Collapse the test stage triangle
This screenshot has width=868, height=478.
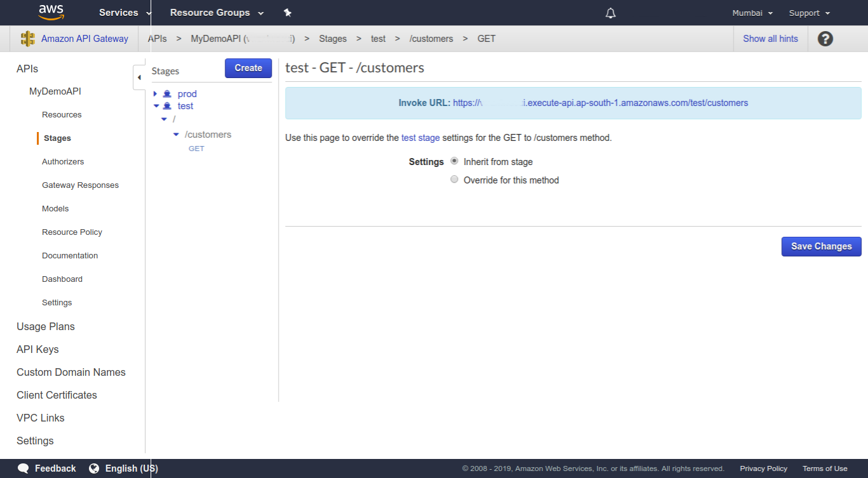pos(156,106)
